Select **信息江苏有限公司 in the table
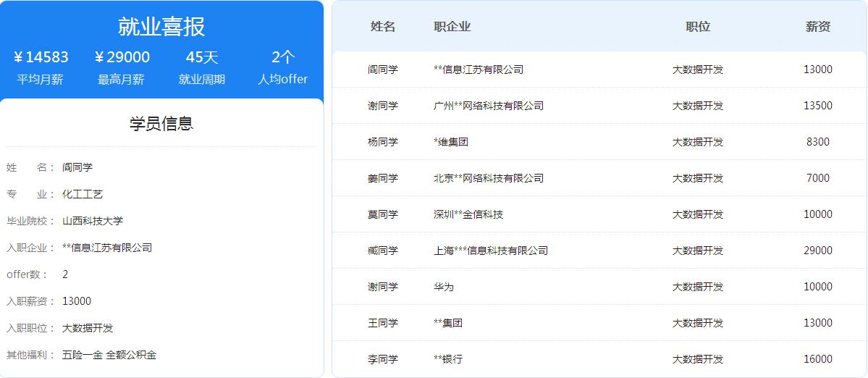The image size is (868, 378). (479, 70)
